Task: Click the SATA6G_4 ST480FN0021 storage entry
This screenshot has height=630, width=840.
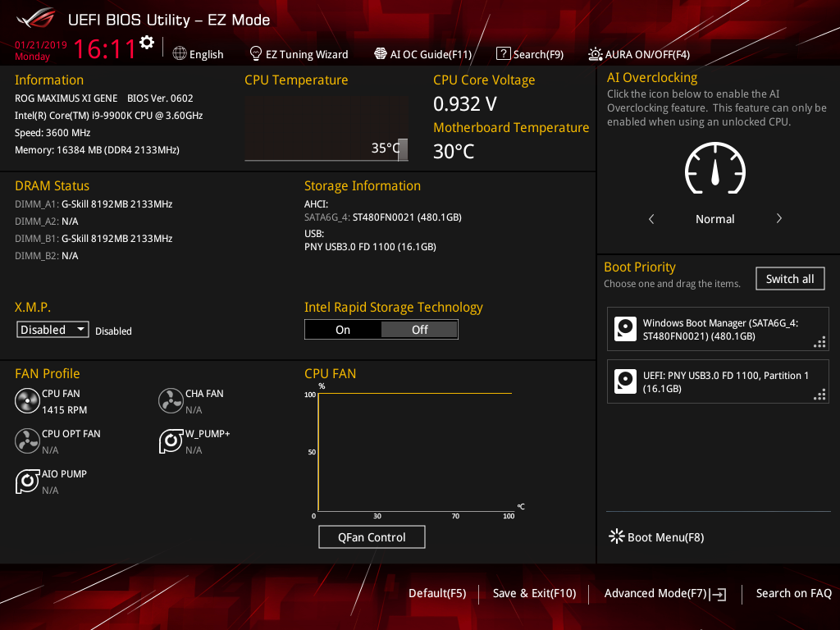Action: (x=383, y=217)
